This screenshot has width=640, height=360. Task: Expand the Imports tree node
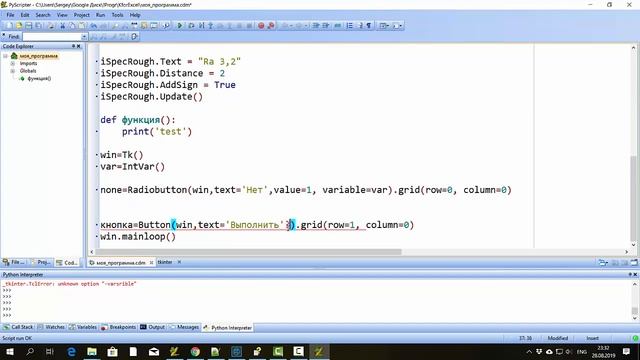13,64
